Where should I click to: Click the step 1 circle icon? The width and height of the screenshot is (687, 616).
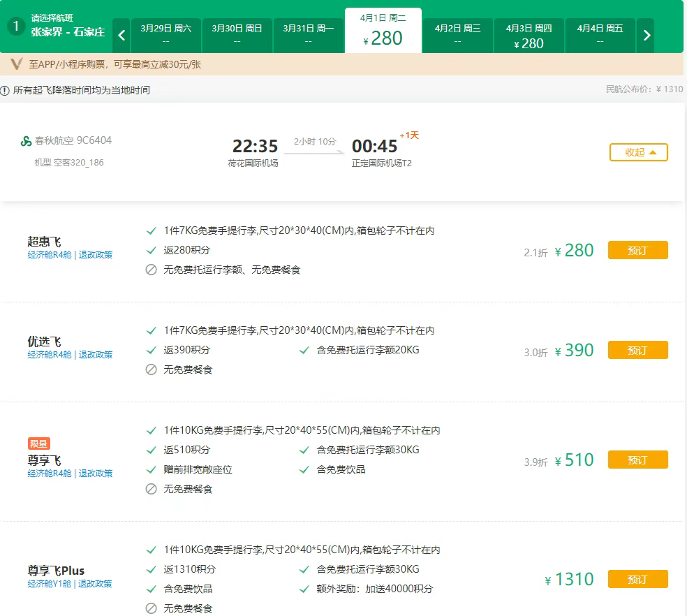click(16, 27)
